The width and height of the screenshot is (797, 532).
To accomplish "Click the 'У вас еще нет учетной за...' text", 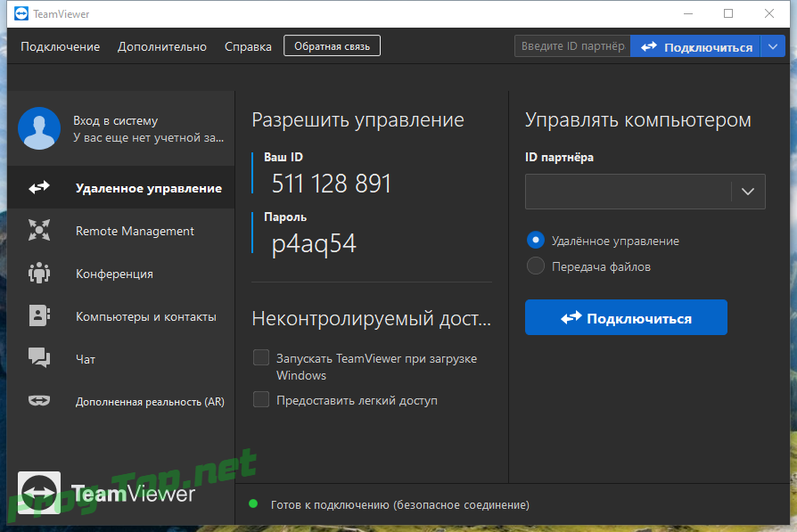I will coord(148,138).
